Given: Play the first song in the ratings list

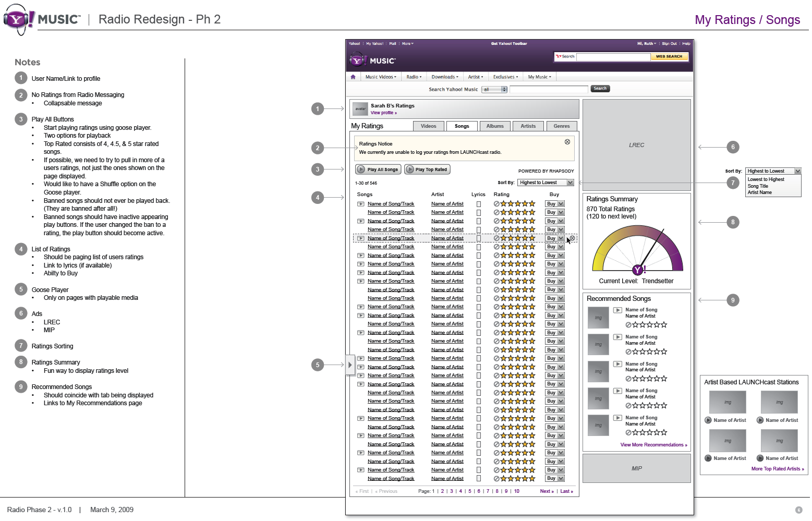Looking at the screenshot, I should 360,204.
